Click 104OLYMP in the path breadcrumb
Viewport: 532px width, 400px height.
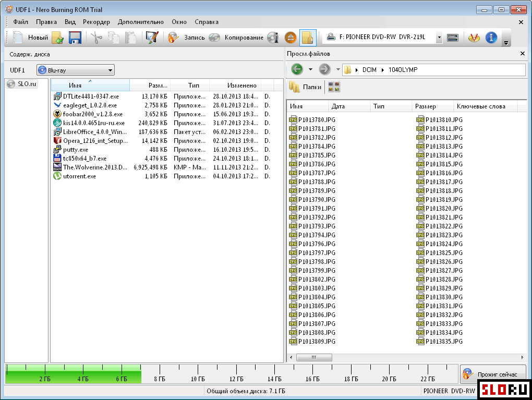click(x=403, y=69)
